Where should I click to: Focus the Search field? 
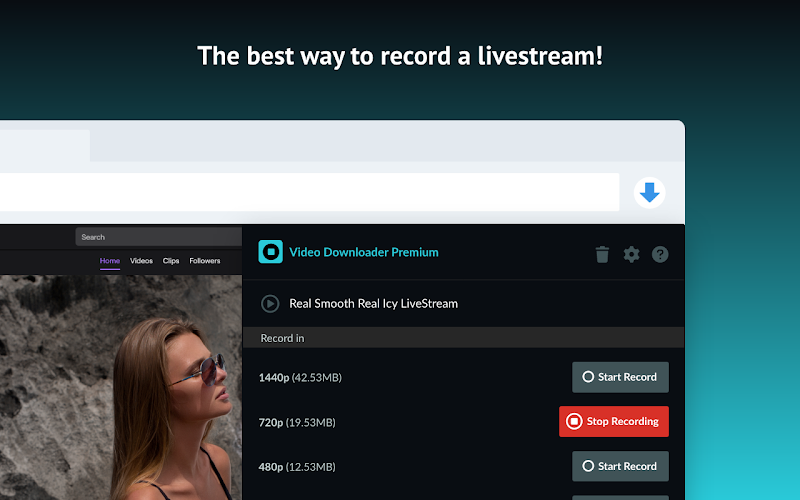click(x=159, y=237)
